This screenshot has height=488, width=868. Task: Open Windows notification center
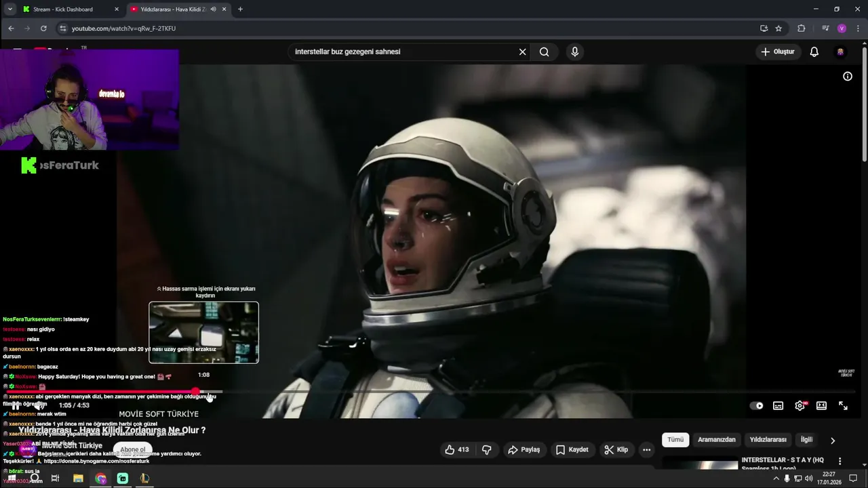point(853,478)
